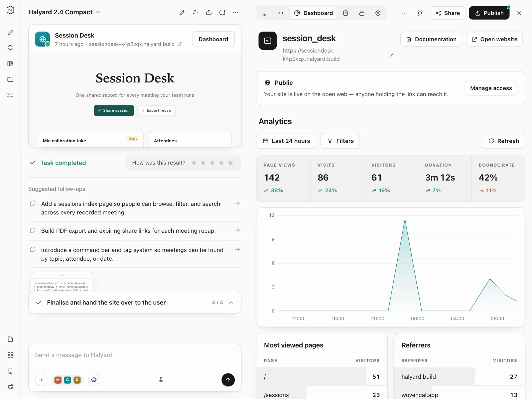
Task: Open the Last 24 hours date range picker
Action: coord(286,141)
